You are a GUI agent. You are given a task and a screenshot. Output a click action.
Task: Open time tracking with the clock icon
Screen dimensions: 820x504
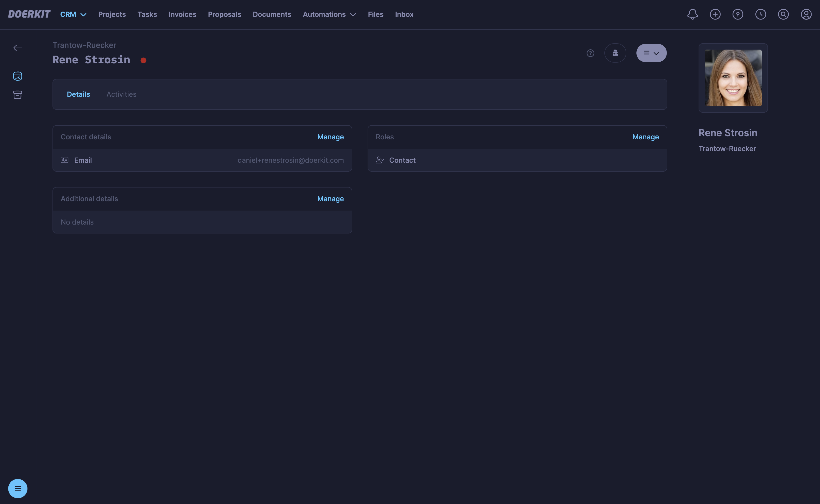tap(761, 14)
